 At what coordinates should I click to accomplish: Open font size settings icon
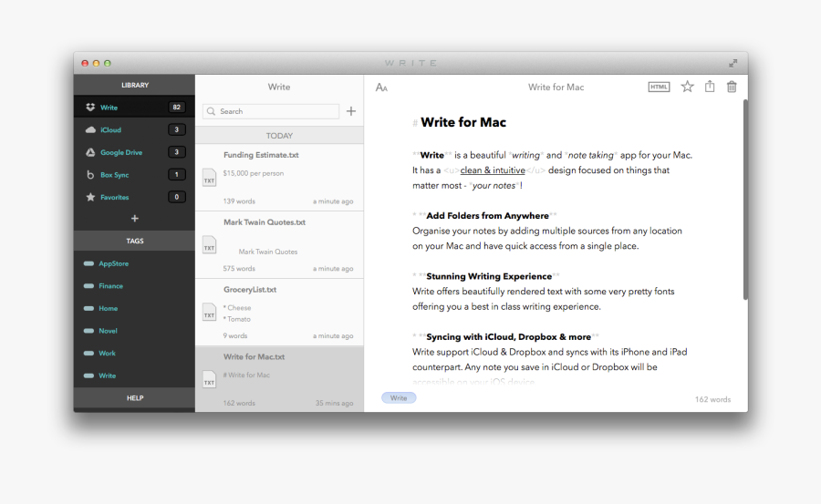[381, 87]
